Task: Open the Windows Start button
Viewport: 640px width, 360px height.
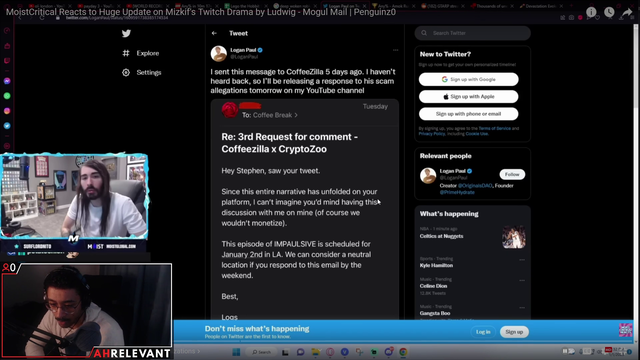Action: tap(236, 352)
